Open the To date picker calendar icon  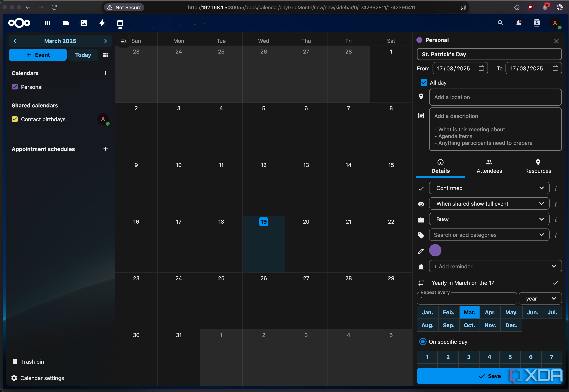(x=555, y=68)
